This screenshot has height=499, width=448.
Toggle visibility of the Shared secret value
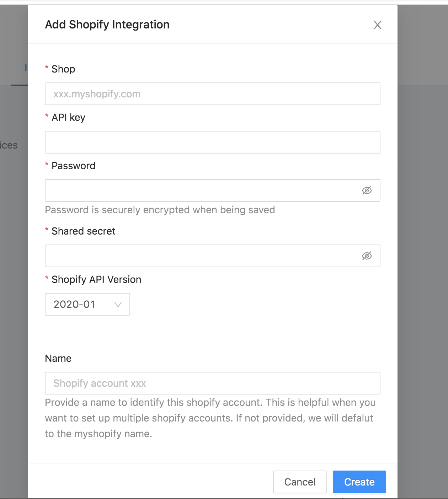pyautogui.click(x=367, y=256)
